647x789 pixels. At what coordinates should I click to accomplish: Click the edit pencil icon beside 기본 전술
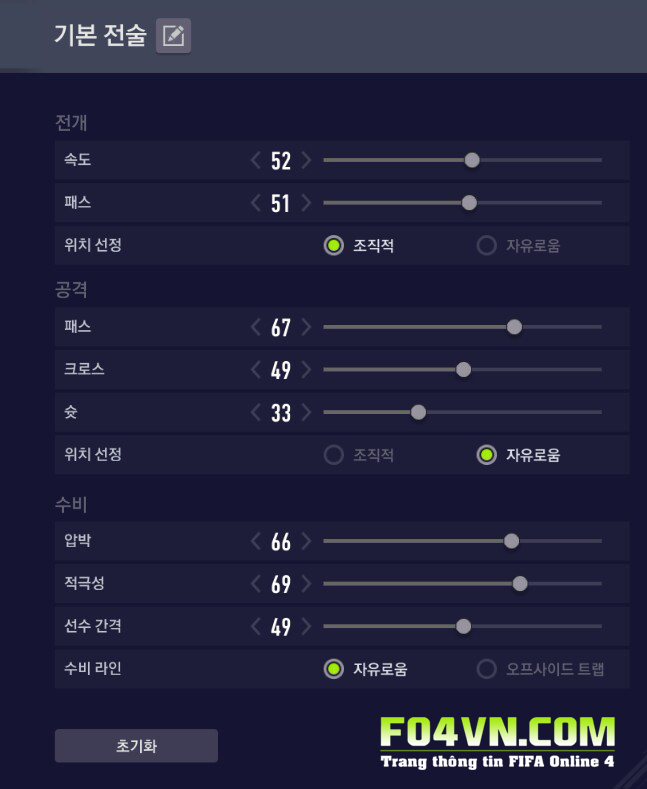(173, 36)
